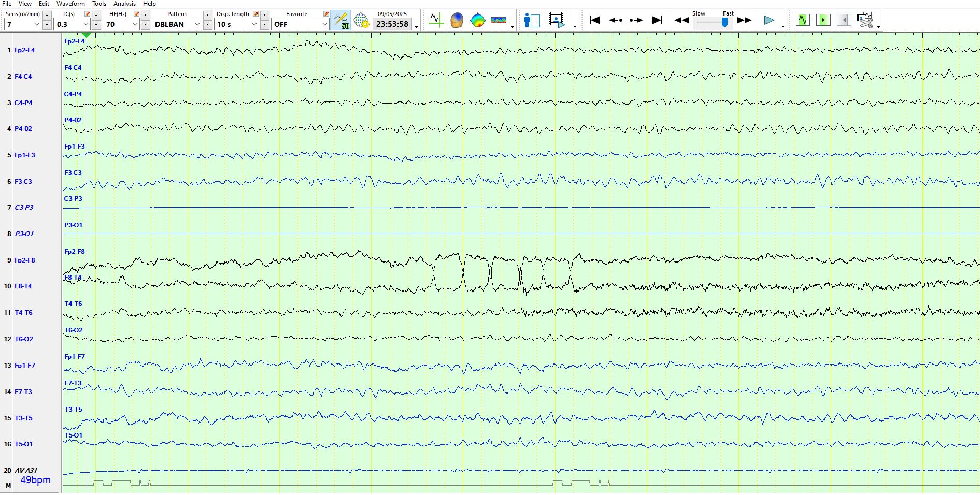Open the Waveform menu
Image resolution: width=980 pixels, height=495 pixels.
70,4
